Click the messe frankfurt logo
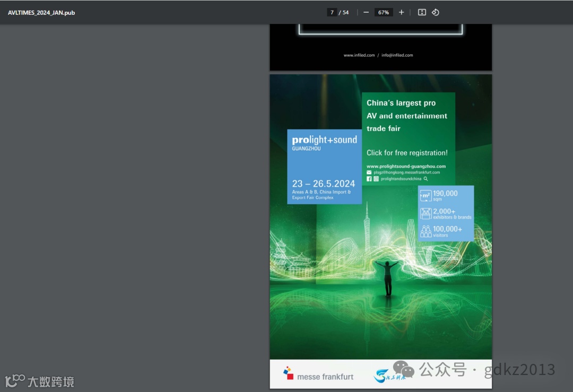 point(318,374)
